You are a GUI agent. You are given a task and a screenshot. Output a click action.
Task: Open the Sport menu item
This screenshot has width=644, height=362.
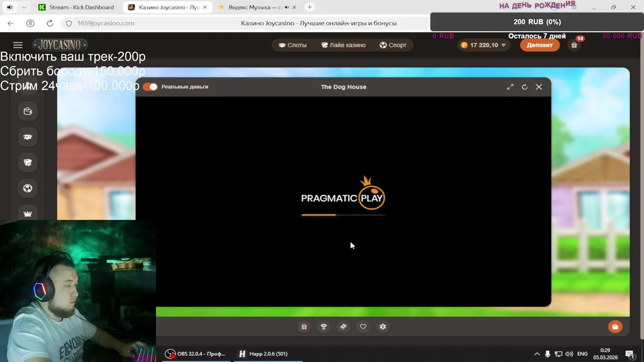(x=393, y=45)
